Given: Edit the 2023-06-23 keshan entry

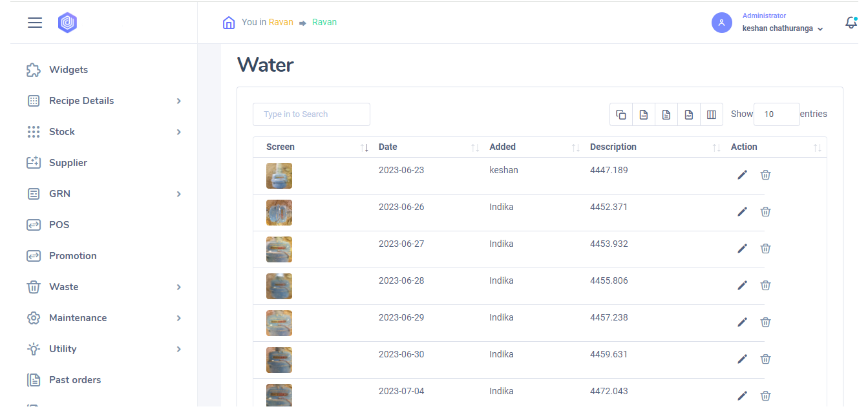Looking at the screenshot, I should 742,175.
